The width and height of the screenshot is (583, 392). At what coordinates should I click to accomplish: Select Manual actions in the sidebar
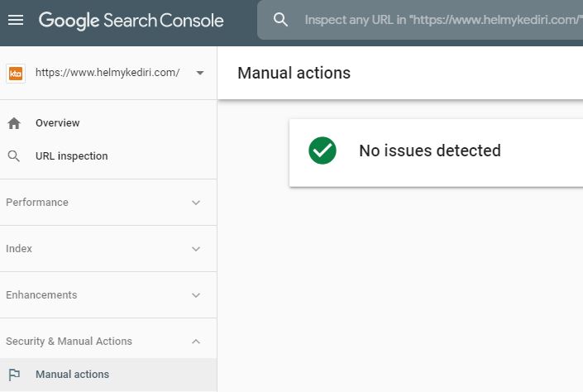[x=72, y=375]
